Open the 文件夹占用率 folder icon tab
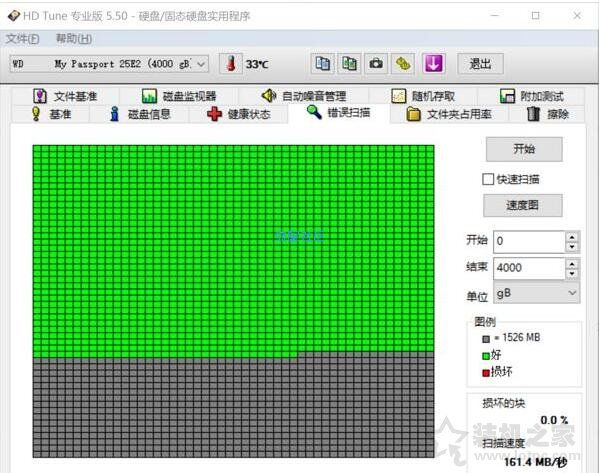The image size is (599, 473). [x=449, y=114]
